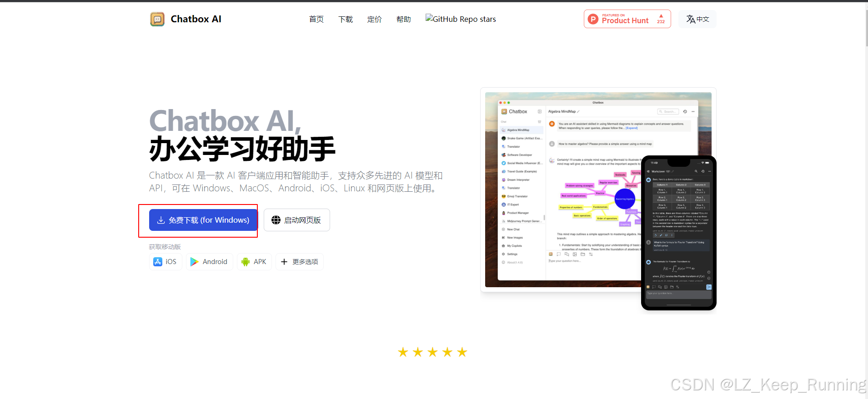Click the Google Play icon beside Android
868x399 pixels.
click(x=194, y=262)
